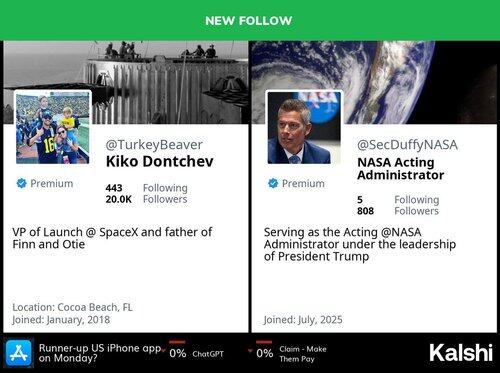Click NASA Acting Administrator's verified Premium badge
Image resolution: width=500 pixels, height=373 pixels.
[273, 183]
